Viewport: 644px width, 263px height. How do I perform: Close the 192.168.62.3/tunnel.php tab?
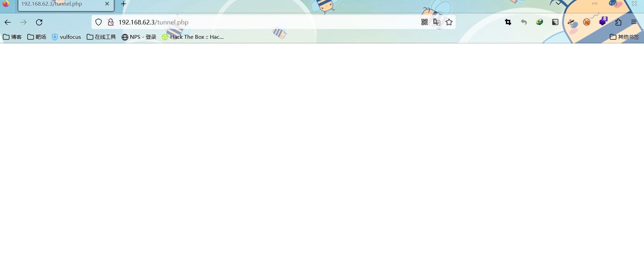point(107,4)
